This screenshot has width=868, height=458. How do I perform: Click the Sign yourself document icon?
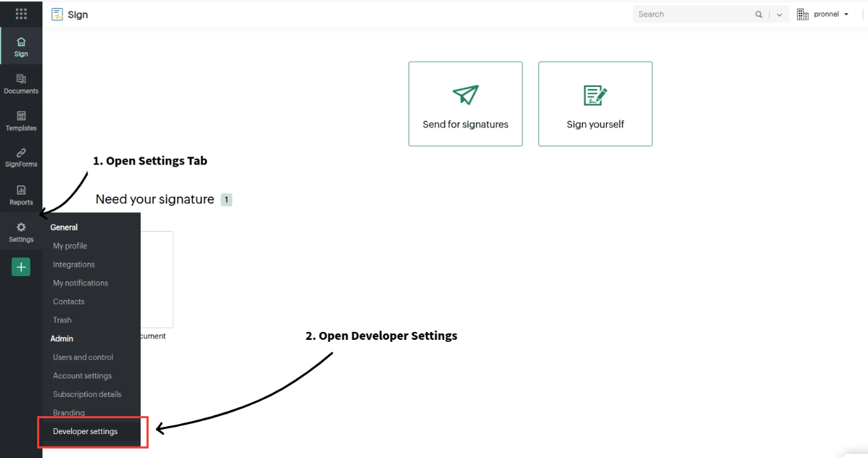(x=595, y=94)
